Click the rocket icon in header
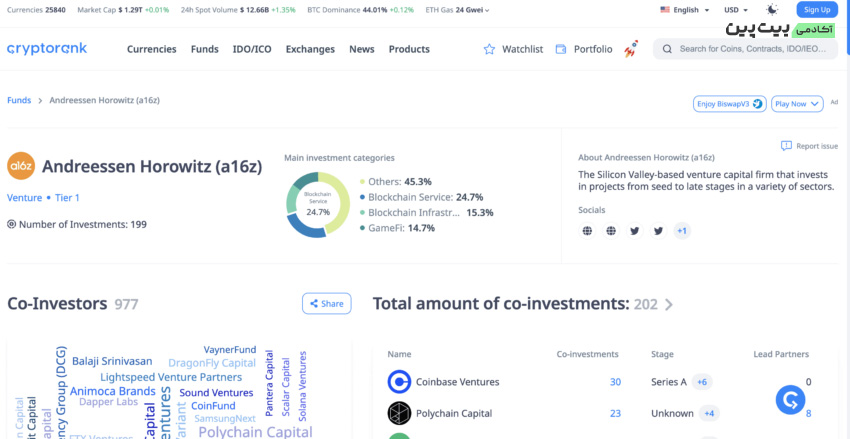 pos(631,49)
